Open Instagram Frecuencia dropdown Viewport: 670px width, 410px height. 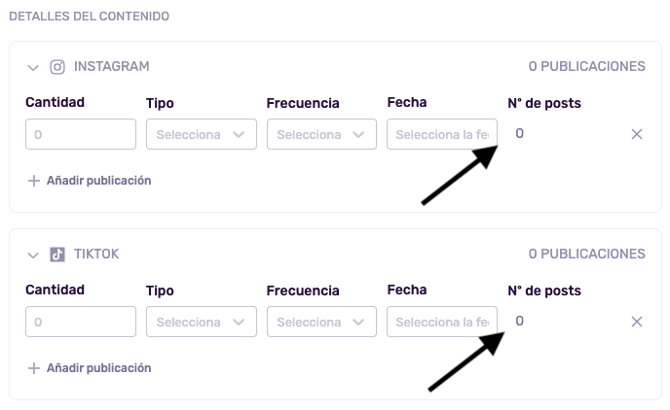tap(321, 134)
